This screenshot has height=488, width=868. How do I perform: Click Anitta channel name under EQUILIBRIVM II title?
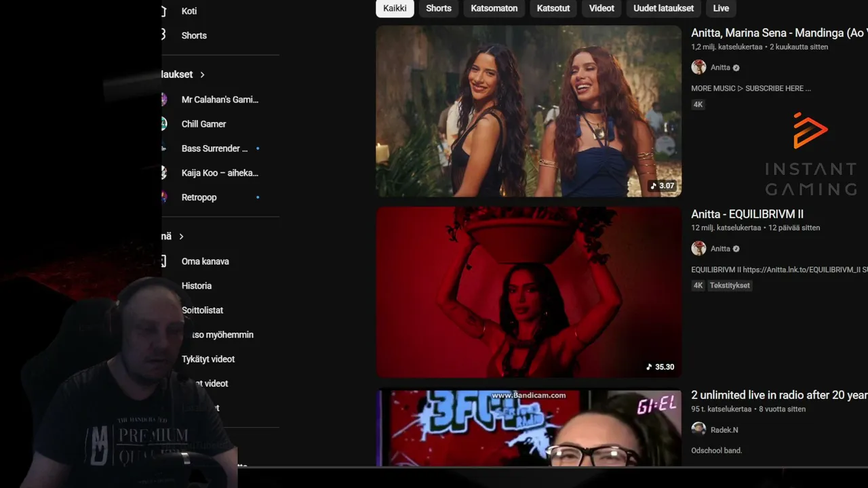[x=720, y=249]
